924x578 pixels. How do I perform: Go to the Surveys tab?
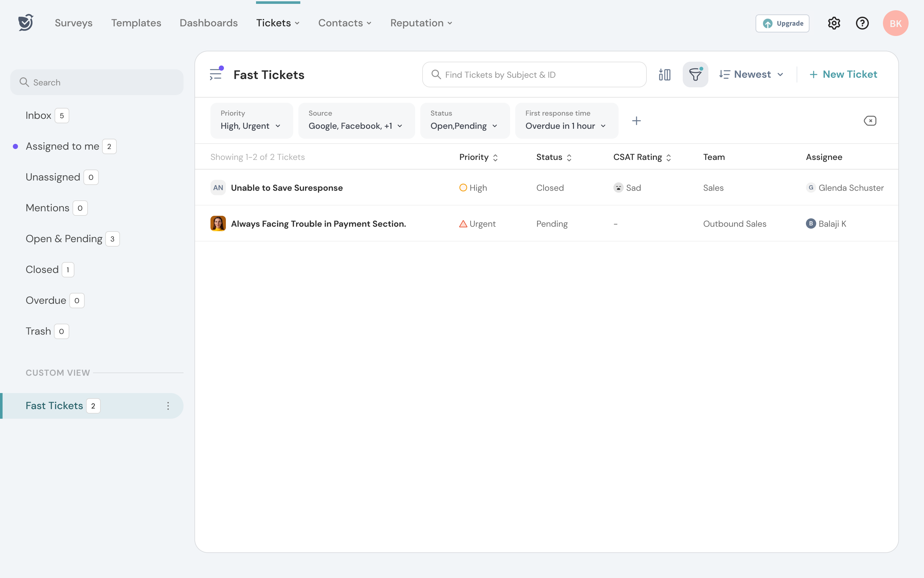[74, 23]
